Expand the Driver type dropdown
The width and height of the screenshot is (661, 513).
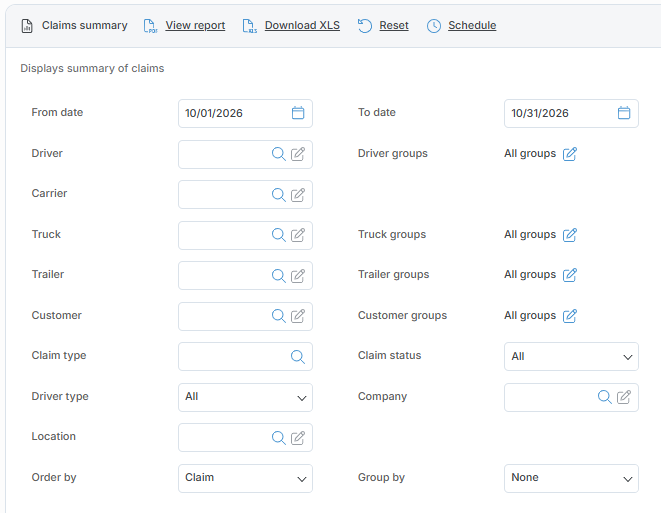[x=245, y=397]
